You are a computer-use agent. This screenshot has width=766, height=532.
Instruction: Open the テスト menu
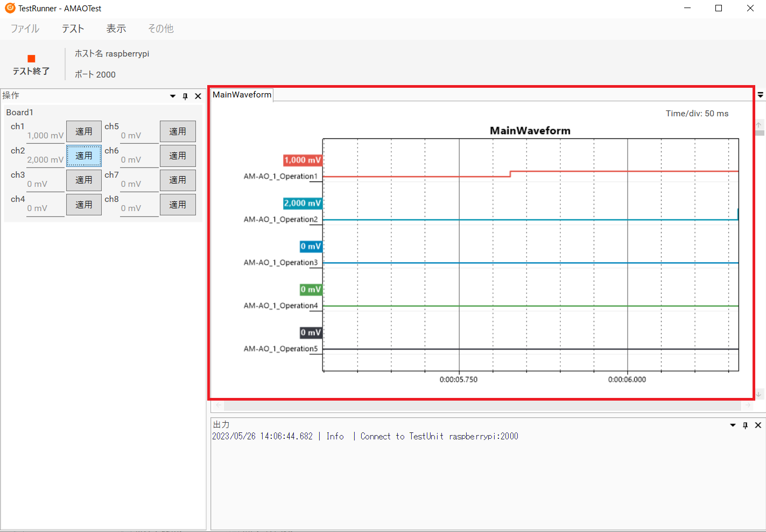[x=73, y=29]
